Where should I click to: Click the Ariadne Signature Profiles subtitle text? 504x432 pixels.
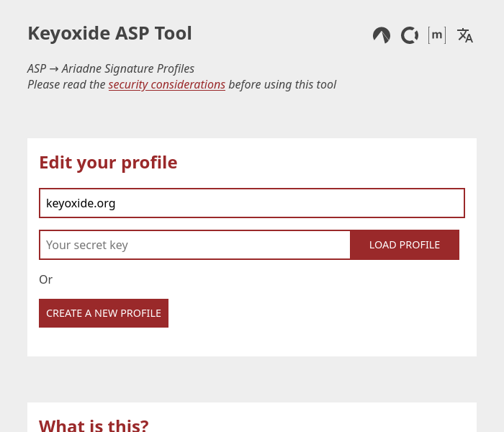coord(128,68)
